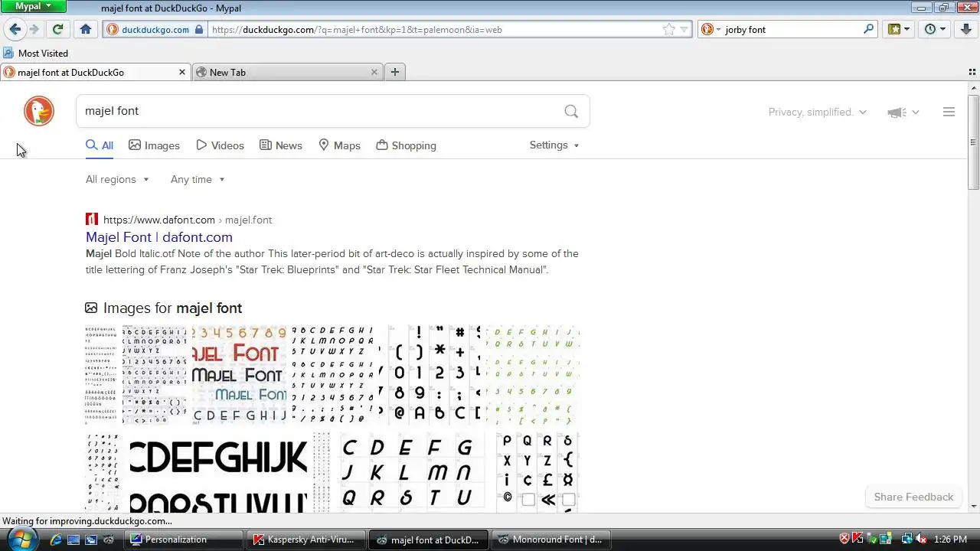Image resolution: width=980 pixels, height=551 pixels.
Task: Click Windows Security shield tray icon
Action: coord(844,539)
